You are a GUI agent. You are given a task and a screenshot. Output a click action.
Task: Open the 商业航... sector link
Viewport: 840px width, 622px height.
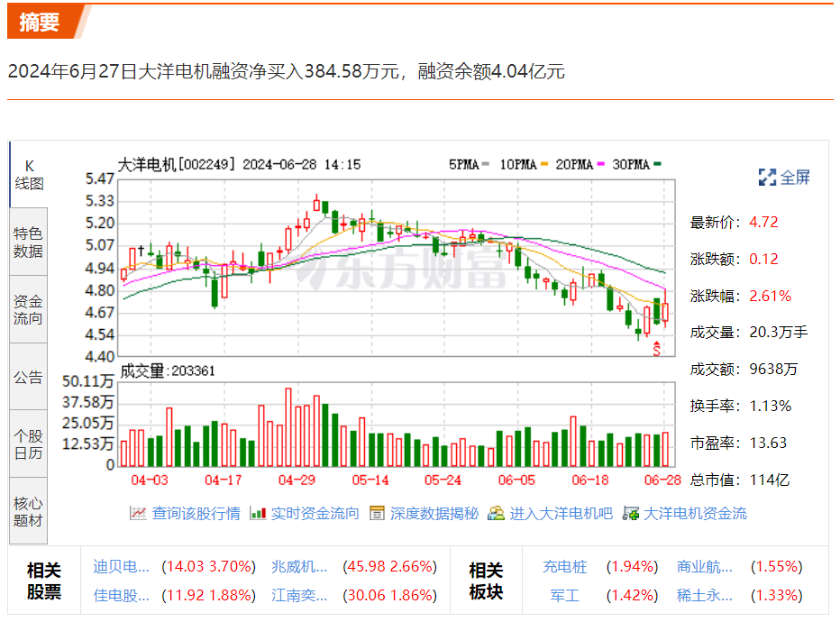(704, 566)
